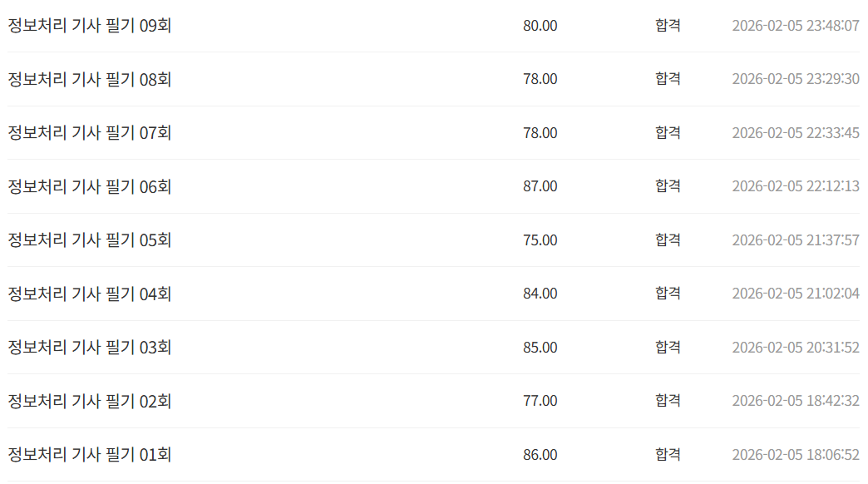Open 정보처리 기사 필기 06회 exam entry
Screen dimensions: 868x484
click(89, 186)
